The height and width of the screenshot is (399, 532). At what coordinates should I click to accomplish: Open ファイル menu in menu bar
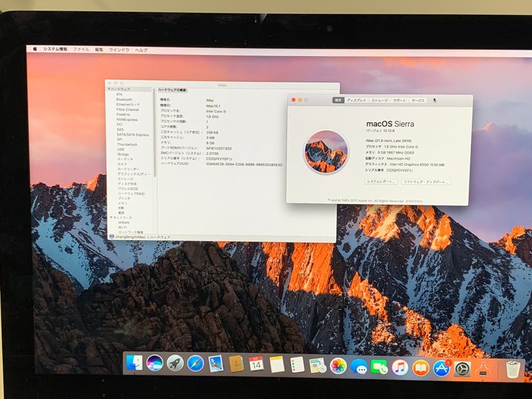(81, 50)
